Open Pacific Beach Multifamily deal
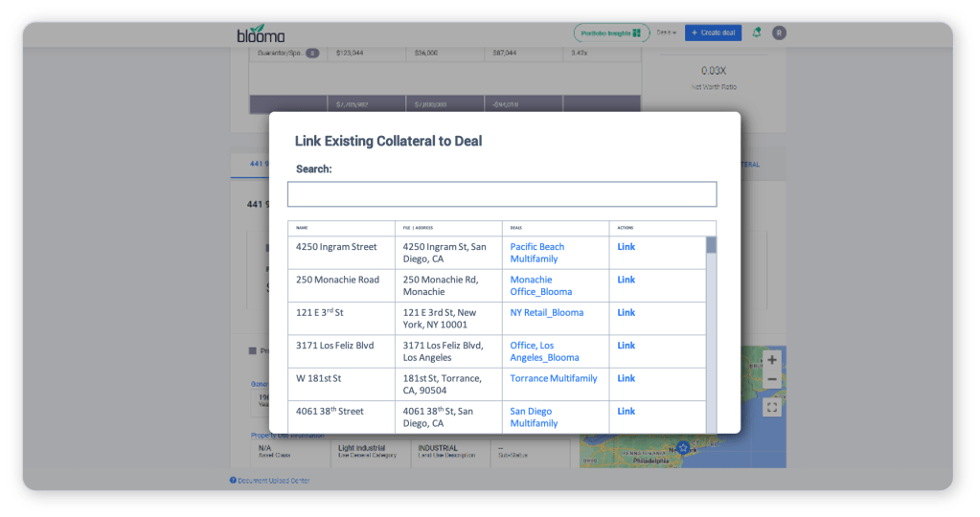 point(536,253)
